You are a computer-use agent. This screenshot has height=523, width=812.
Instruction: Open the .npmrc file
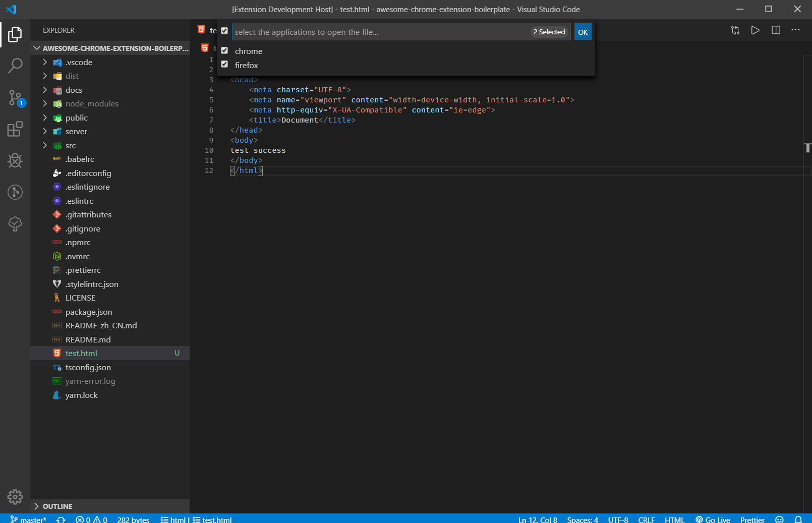coord(110,243)
